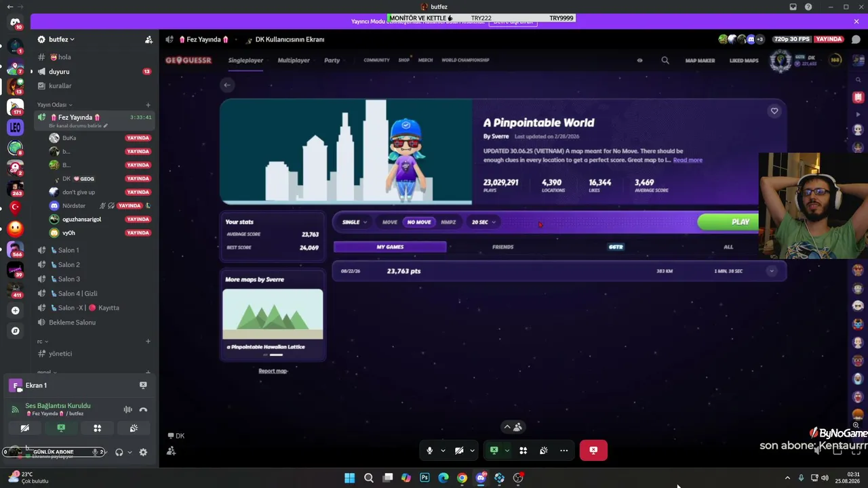Select the FRIENDS tab
This screenshot has width=868, height=488.
(x=502, y=247)
